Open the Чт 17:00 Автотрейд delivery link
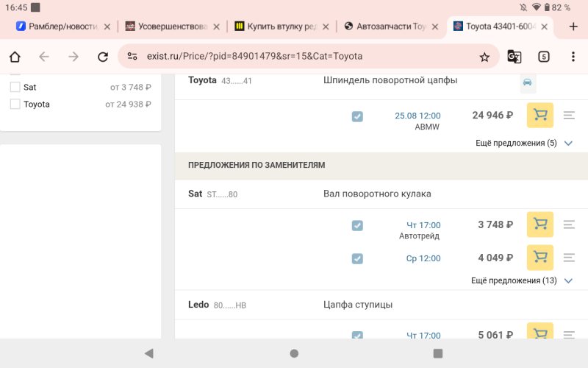The image size is (588, 368). pyautogui.click(x=423, y=225)
